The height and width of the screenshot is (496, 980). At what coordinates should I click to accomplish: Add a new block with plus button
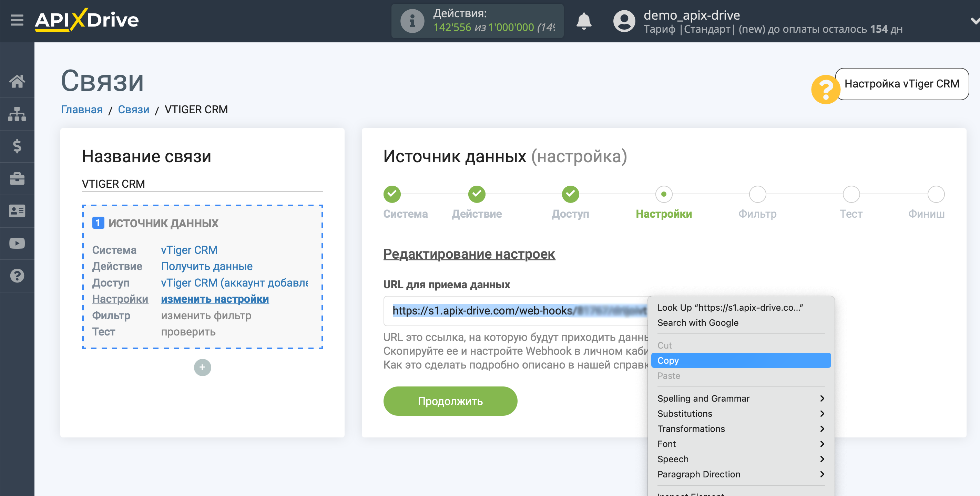[202, 367]
